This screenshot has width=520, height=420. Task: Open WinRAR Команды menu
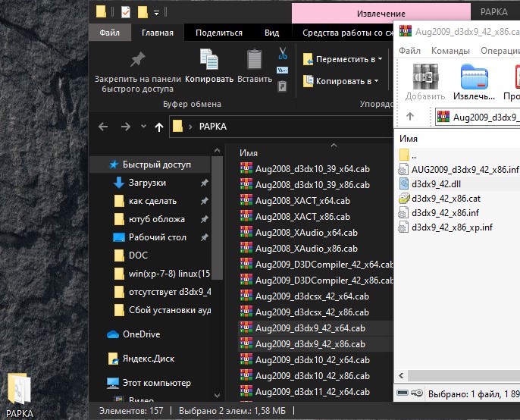tap(450, 51)
